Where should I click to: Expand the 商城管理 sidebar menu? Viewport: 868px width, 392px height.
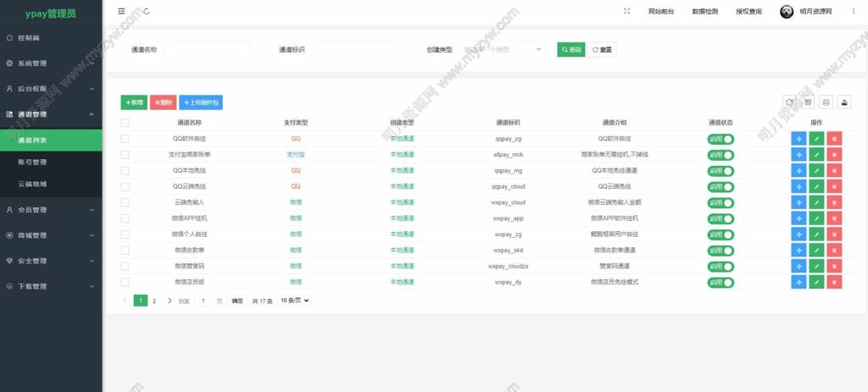(51, 235)
